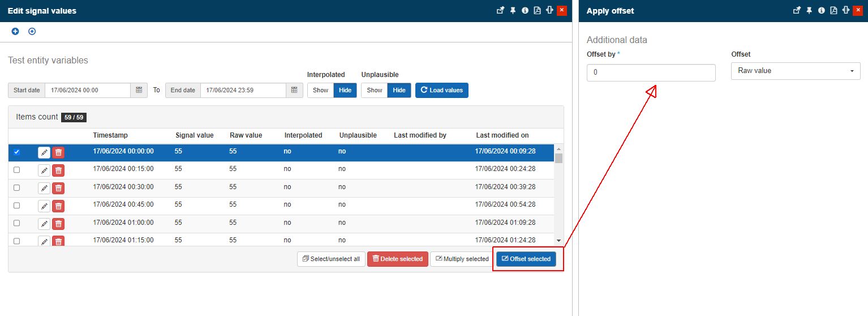Click the Load values button

441,90
